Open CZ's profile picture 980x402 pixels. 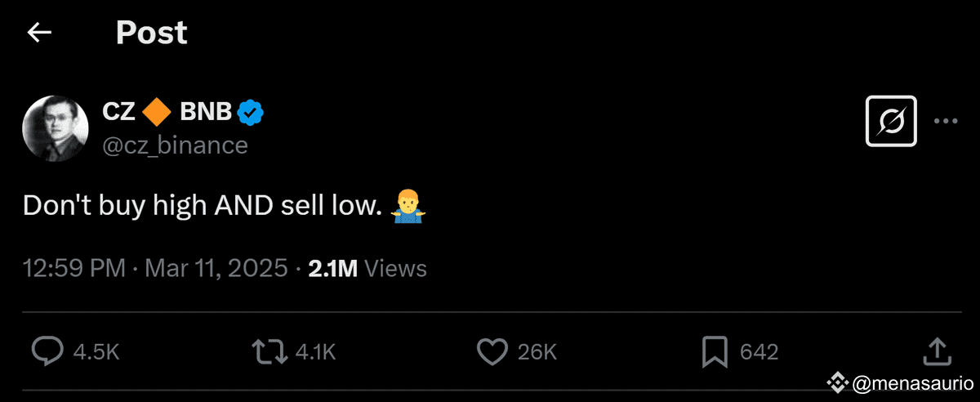pos(55,127)
